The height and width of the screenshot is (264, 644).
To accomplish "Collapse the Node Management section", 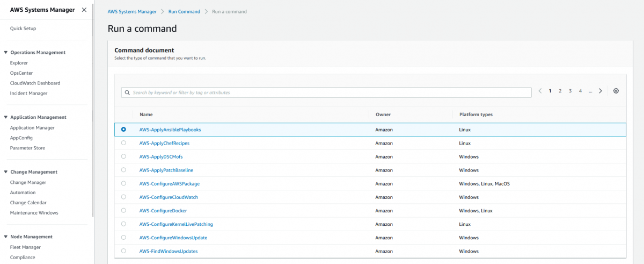I will tap(5, 237).
